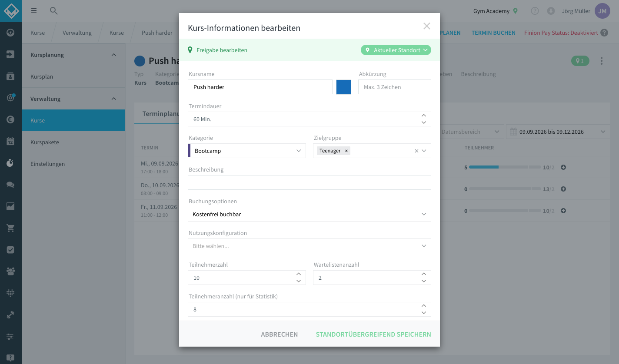619x364 pixels.
Task: Open Kursplan in the side menu
Action: pos(73,77)
